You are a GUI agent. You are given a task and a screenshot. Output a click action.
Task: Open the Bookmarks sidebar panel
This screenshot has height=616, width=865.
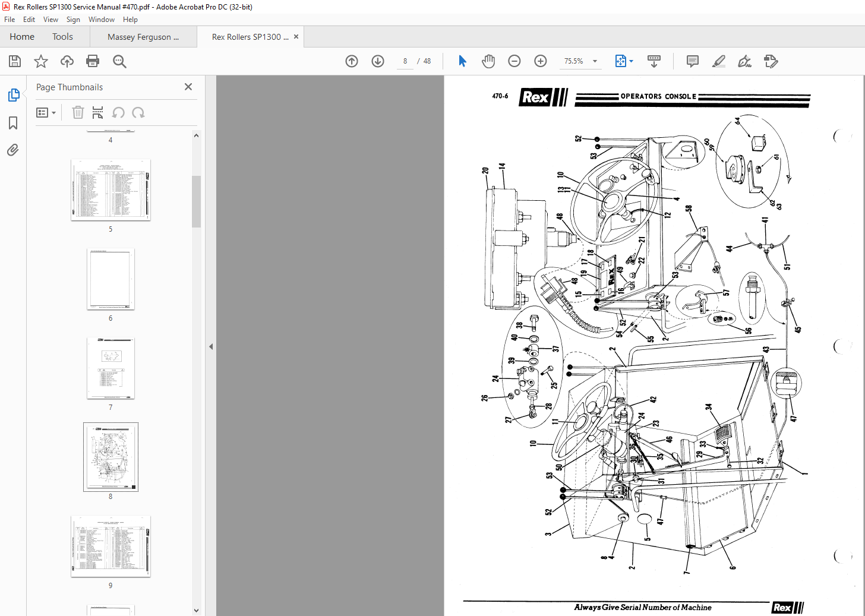13,123
